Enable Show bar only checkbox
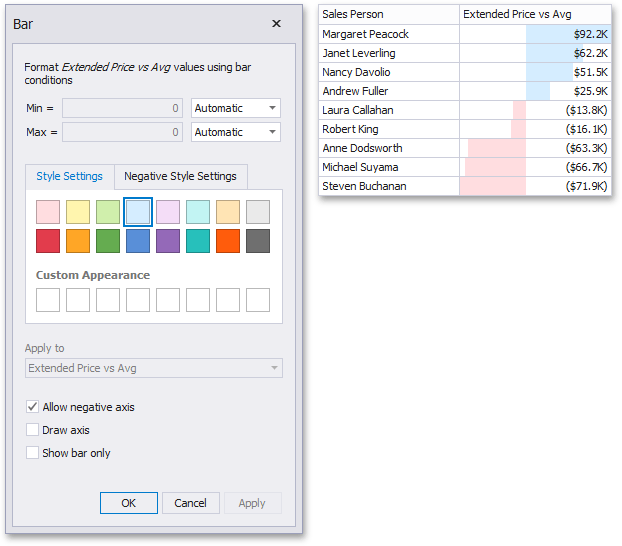 [33, 453]
